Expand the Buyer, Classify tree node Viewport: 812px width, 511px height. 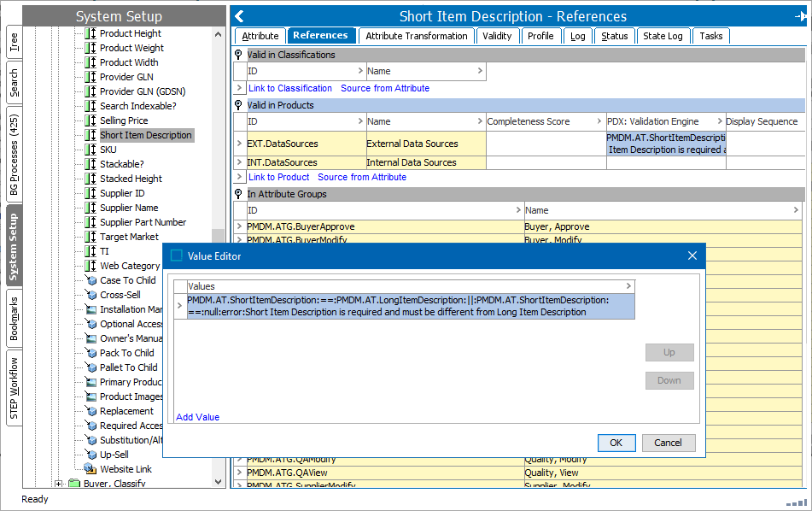59,484
